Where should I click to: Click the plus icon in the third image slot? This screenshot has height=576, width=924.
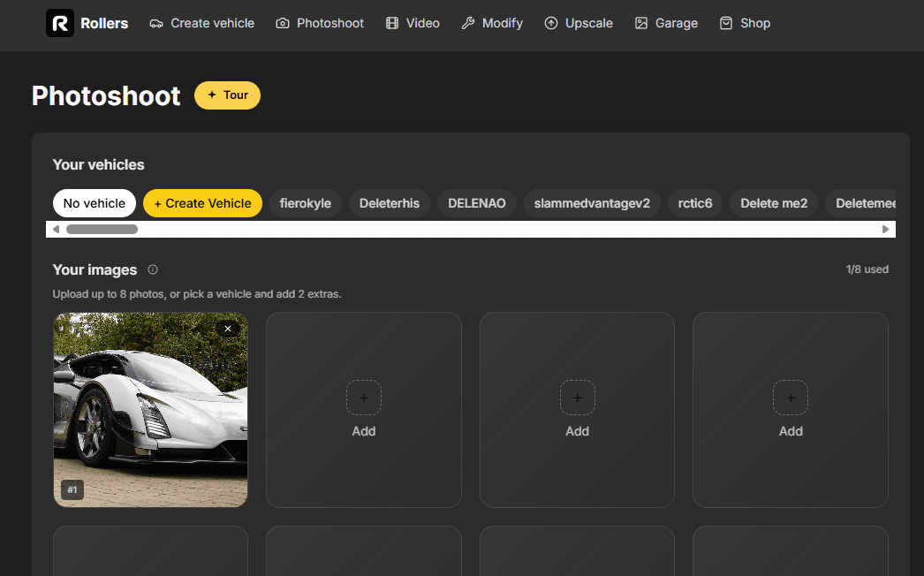point(578,398)
